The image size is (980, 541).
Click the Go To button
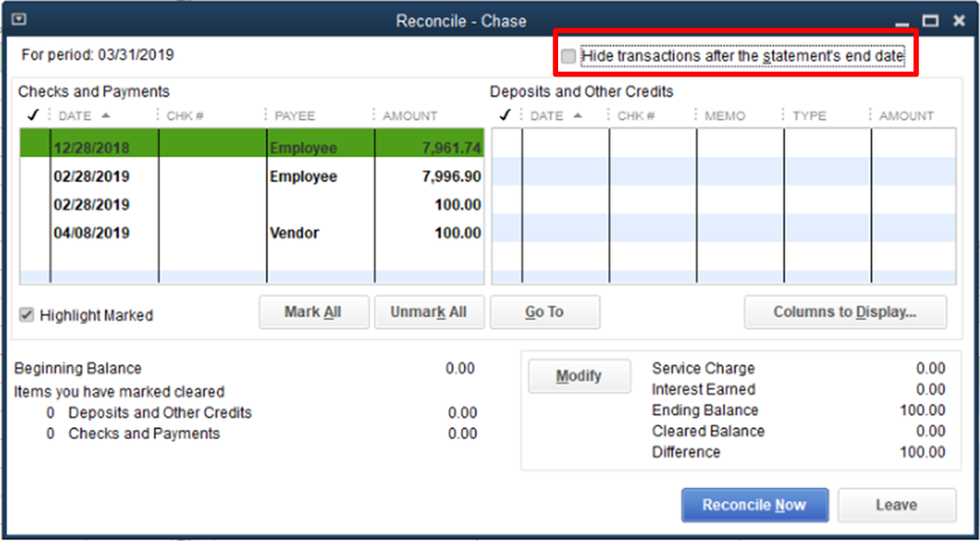[x=545, y=312]
